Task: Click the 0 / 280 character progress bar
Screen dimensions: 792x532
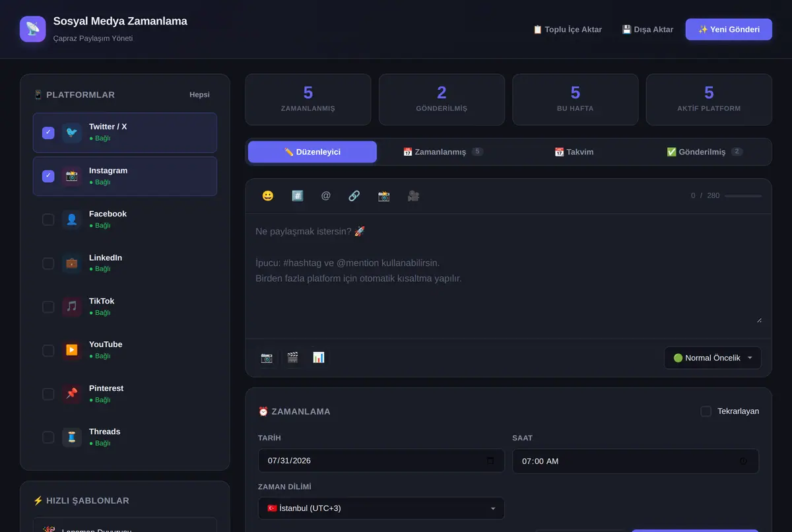Action: pos(743,196)
